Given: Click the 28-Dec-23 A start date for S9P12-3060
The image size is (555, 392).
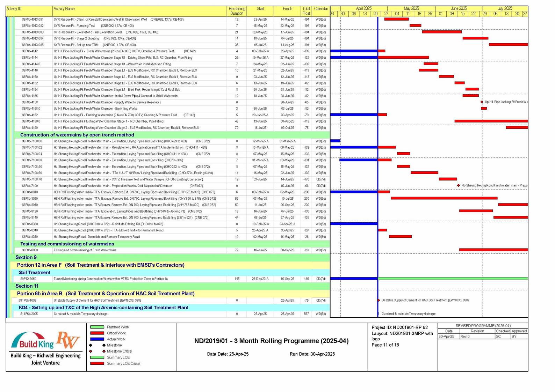Looking at the screenshot, I should click(260, 279).
